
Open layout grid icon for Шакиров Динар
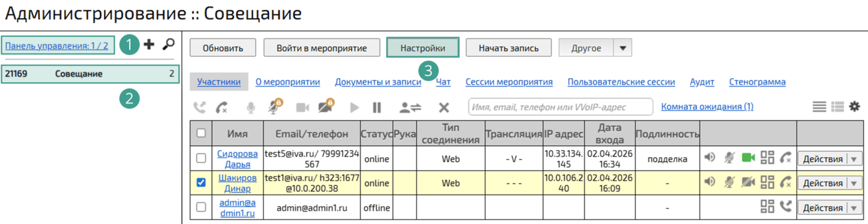click(x=768, y=183)
